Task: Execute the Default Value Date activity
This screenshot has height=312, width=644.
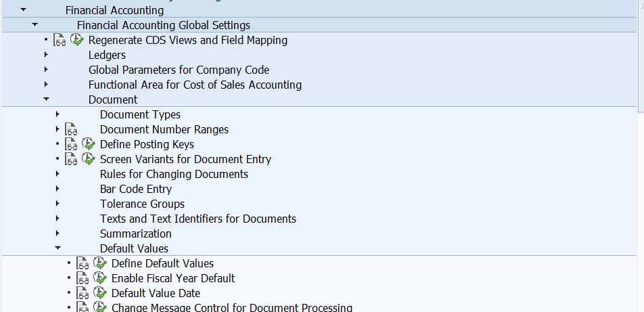Action: (100, 292)
